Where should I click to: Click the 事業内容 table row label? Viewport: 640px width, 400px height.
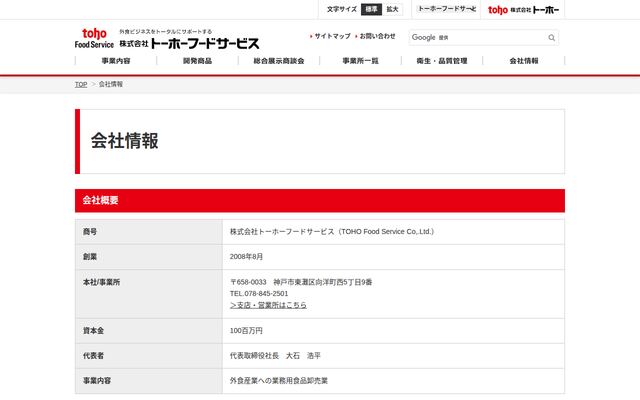[97, 380]
